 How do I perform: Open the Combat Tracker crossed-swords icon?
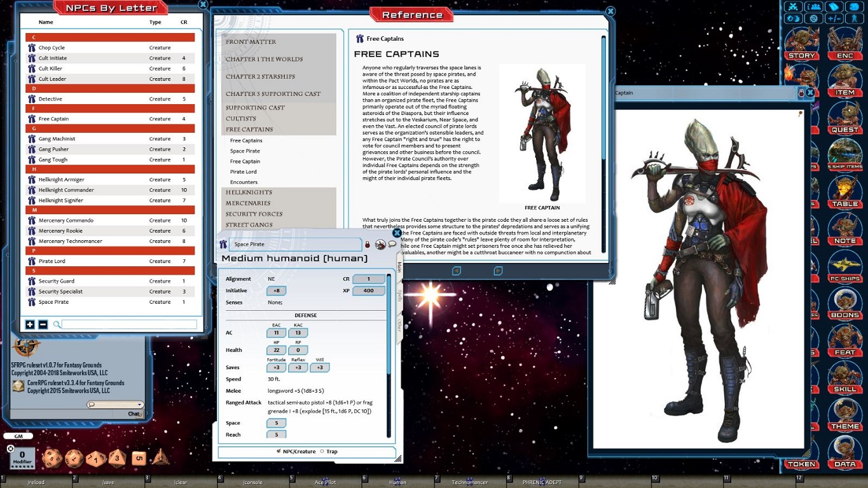793,6
